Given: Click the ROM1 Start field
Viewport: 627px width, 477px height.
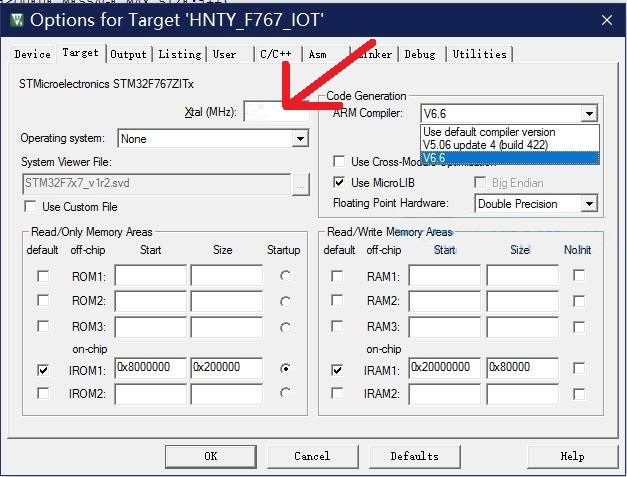Looking at the screenshot, I should point(150,275).
